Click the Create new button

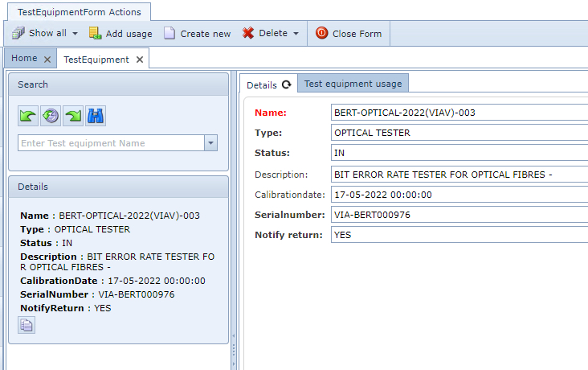click(x=198, y=34)
